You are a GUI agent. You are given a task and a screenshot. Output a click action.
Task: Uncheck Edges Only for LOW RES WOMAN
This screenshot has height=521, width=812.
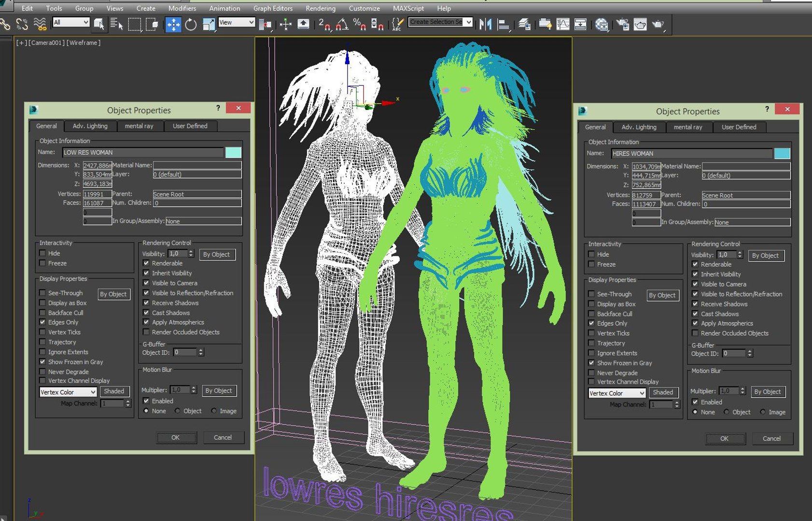tap(42, 322)
